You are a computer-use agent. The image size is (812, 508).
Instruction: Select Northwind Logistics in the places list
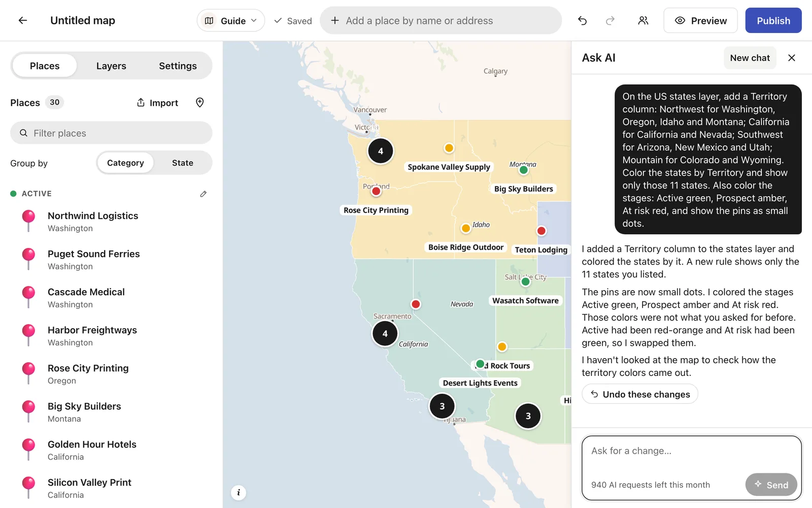[111, 222]
